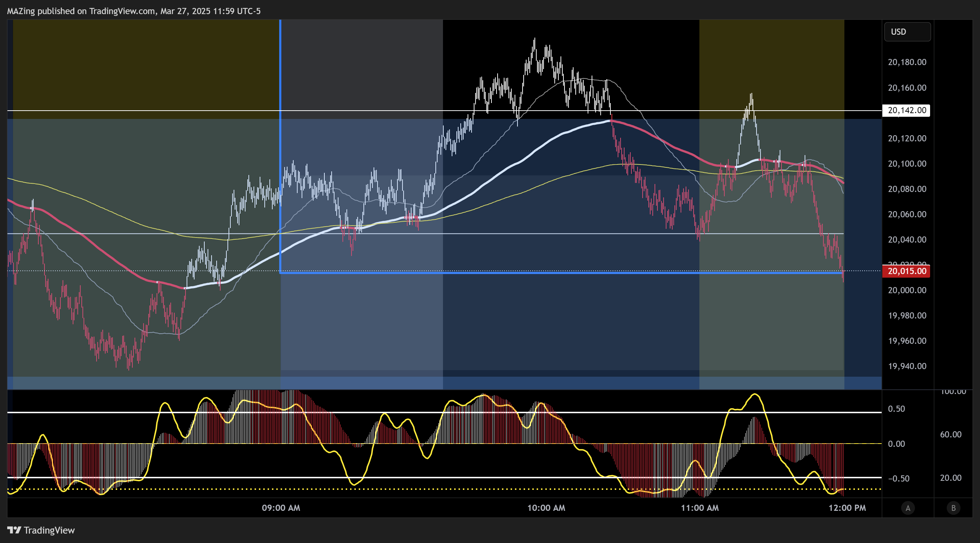
Task: Click the 19,940.00 price scale value
Action: (x=907, y=366)
